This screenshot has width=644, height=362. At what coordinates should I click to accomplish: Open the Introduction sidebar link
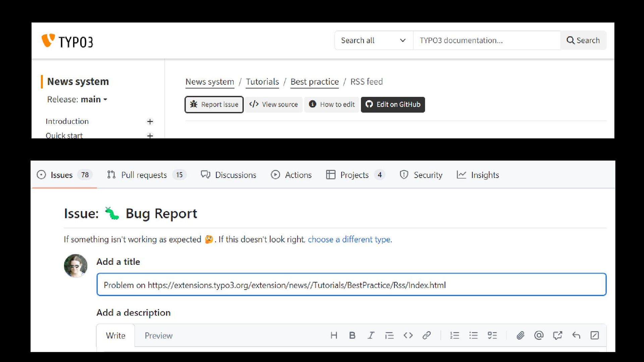(67, 121)
